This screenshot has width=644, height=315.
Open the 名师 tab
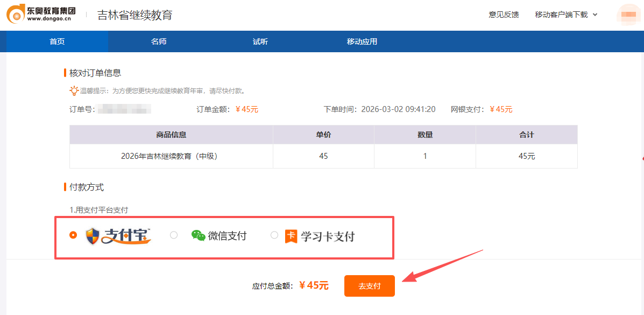tap(159, 41)
